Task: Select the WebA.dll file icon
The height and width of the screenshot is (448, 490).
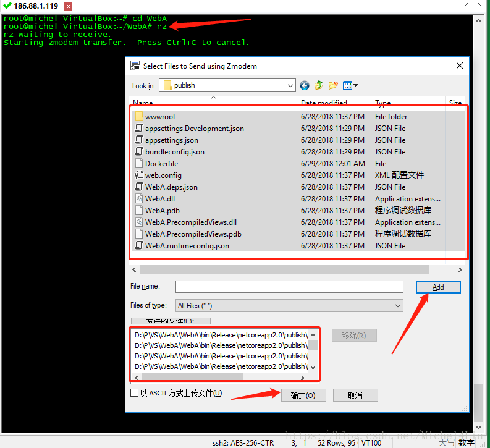Action: 140,199
